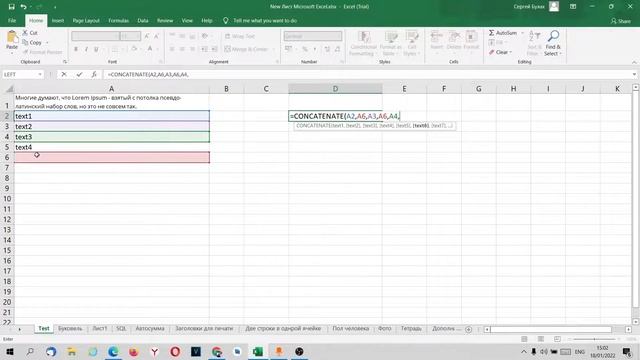Switch to the Page Layout tab

86,20
